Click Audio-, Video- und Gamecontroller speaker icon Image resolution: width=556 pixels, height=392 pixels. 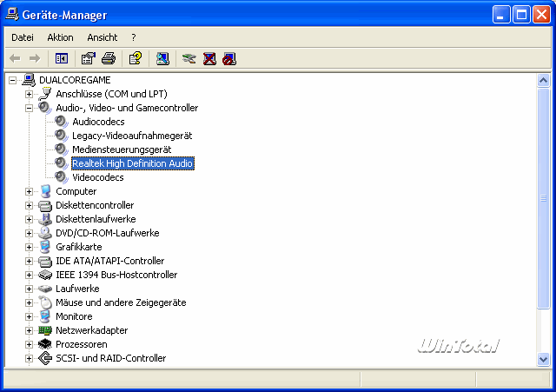(45, 108)
